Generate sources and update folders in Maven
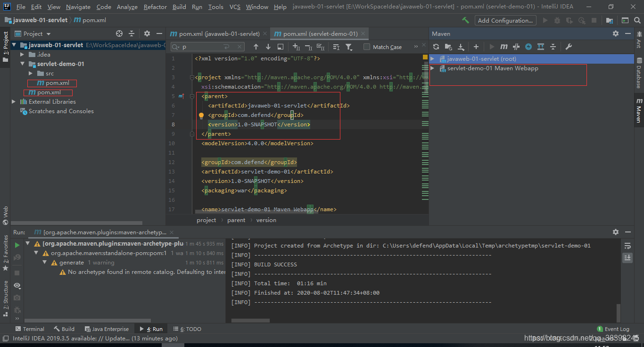The width and height of the screenshot is (644, 347). (448, 47)
